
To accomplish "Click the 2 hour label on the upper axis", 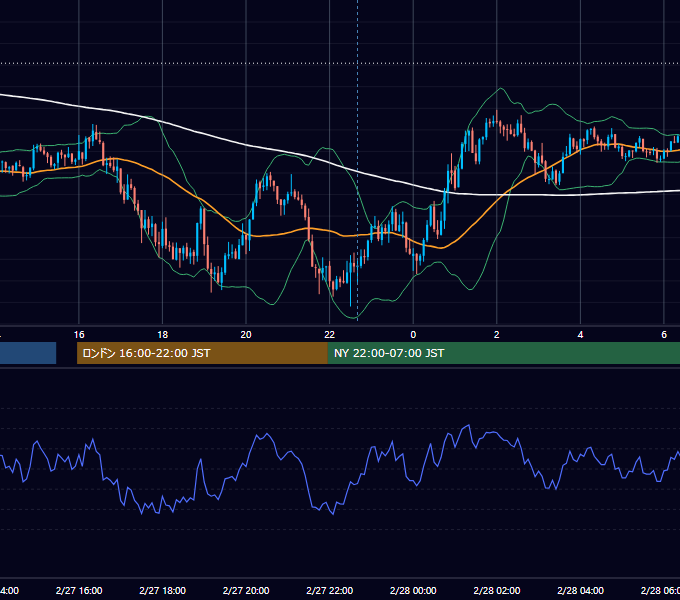I will pos(497,335).
